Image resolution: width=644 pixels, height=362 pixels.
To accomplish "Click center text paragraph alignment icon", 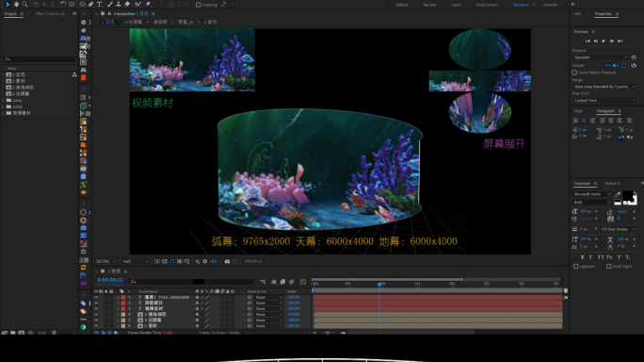I will point(584,121).
